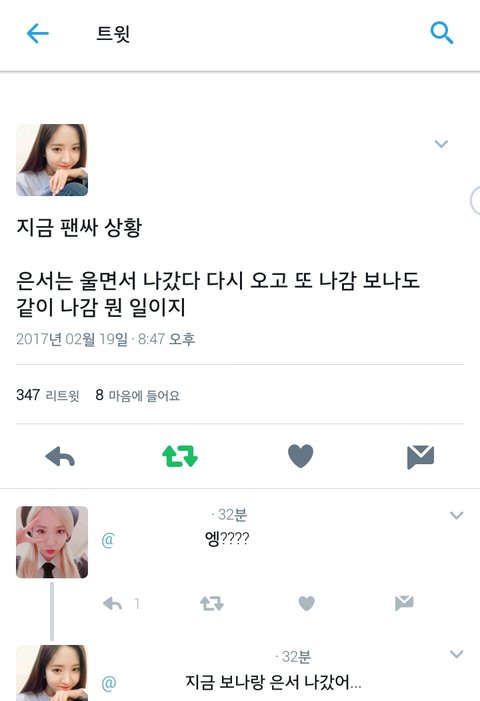
Task: Open bottom reply author's avatar
Action: [x=52, y=673]
